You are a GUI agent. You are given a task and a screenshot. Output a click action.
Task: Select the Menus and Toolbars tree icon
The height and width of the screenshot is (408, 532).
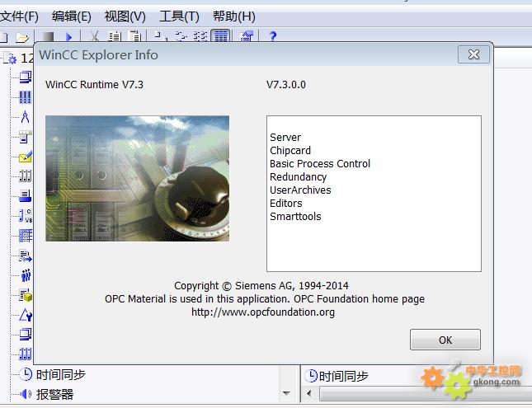(26, 137)
